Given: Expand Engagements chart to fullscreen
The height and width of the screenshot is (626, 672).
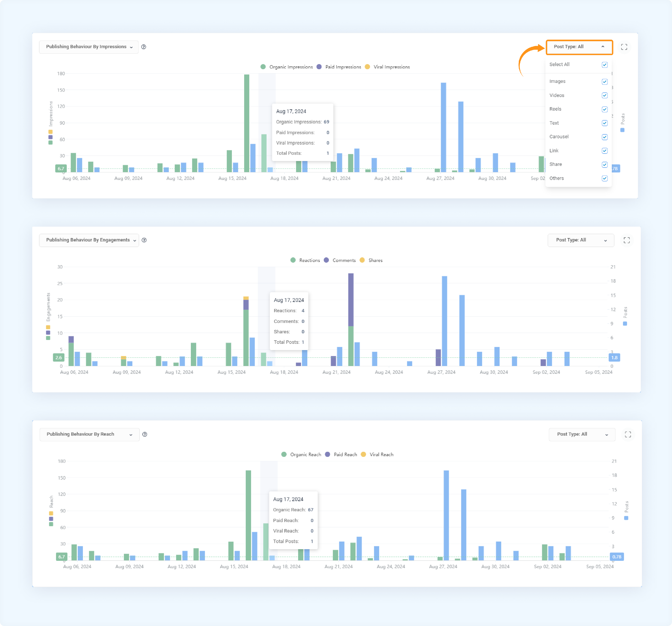Looking at the screenshot, I should [626, 240].
